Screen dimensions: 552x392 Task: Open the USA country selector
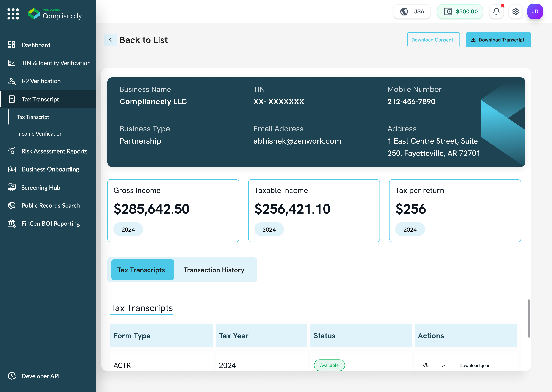[x=412, y=11]
